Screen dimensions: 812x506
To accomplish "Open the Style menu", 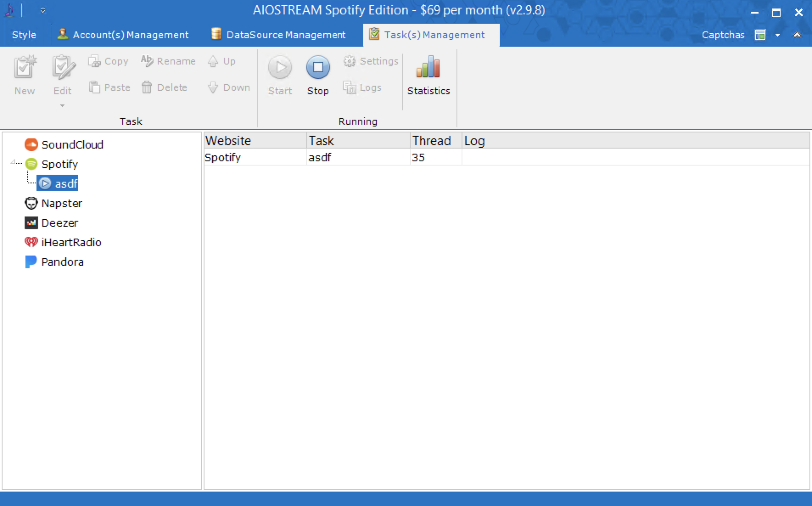I will pyautogui.click(x=24, y=35).
